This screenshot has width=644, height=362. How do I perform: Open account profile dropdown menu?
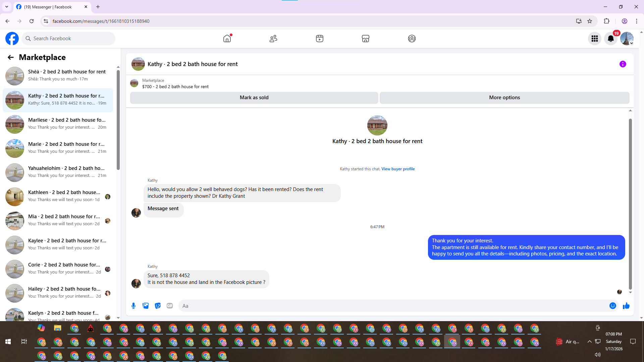pos(627,39)
